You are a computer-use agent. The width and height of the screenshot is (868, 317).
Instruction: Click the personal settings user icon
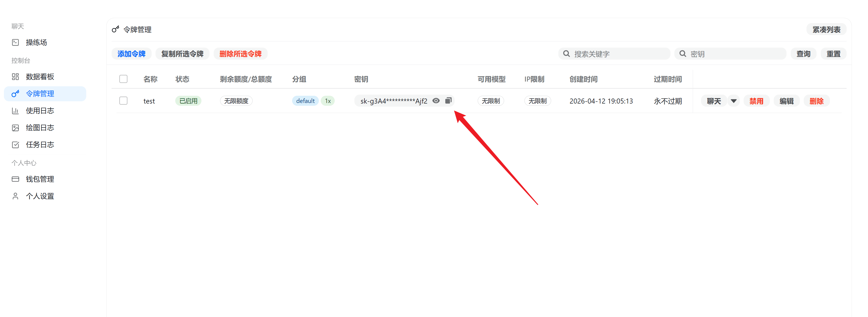point(16,196)
